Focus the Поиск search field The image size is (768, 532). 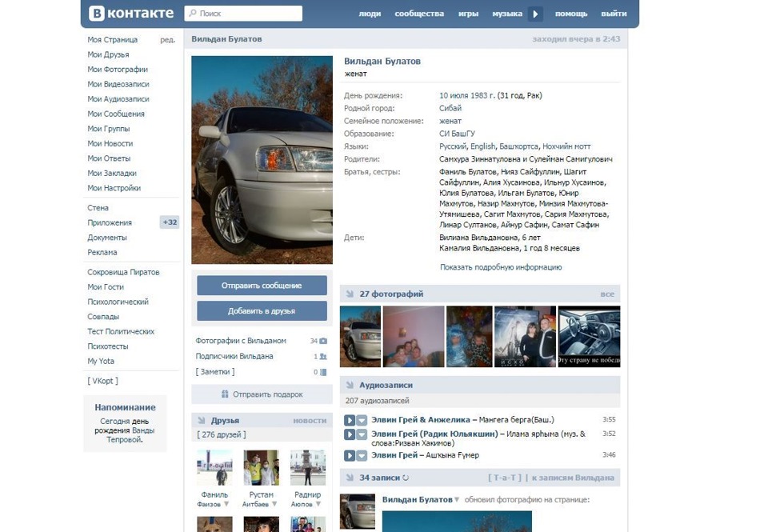243,14
